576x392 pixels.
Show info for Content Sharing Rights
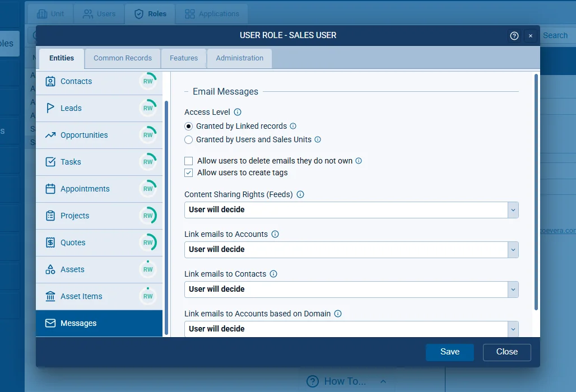click(300, 194)
